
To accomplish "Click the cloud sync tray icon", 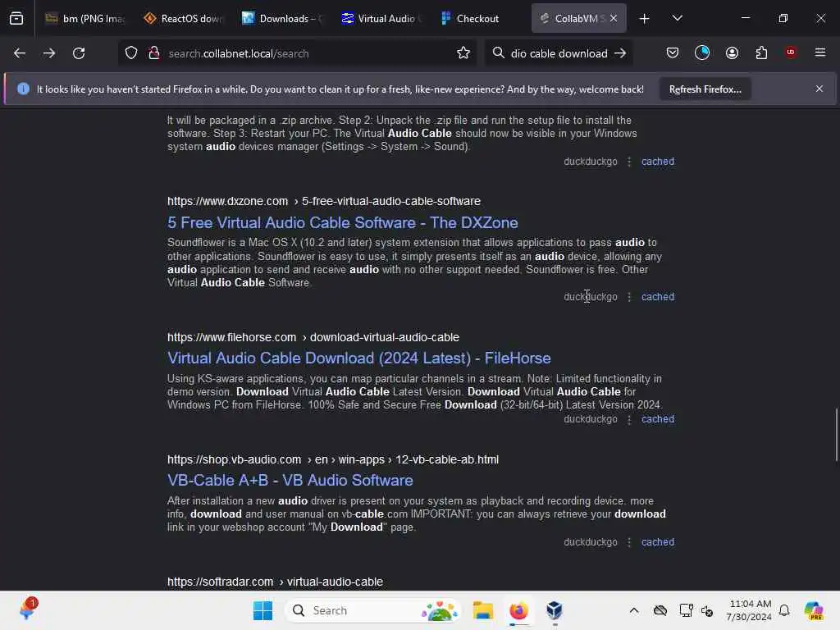I will tap(660, 610).
